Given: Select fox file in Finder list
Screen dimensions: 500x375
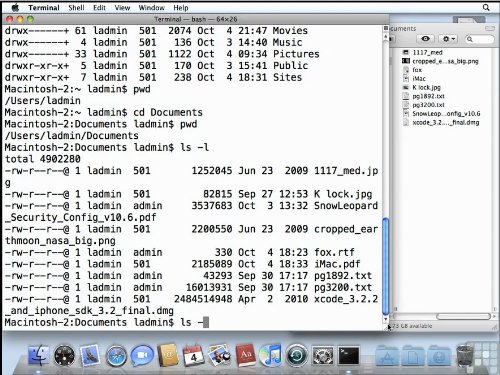Looking at the screenshot, I should click(417, 70).
